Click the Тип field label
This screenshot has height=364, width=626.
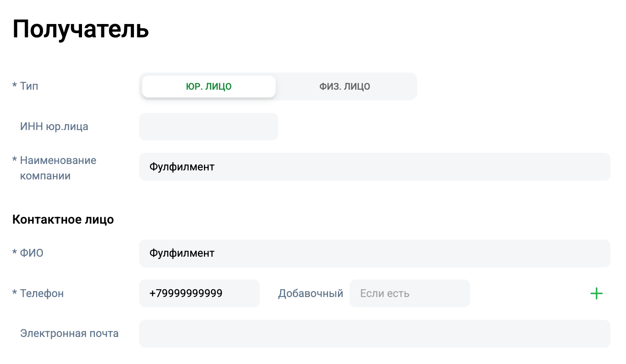tap(29, 86)
